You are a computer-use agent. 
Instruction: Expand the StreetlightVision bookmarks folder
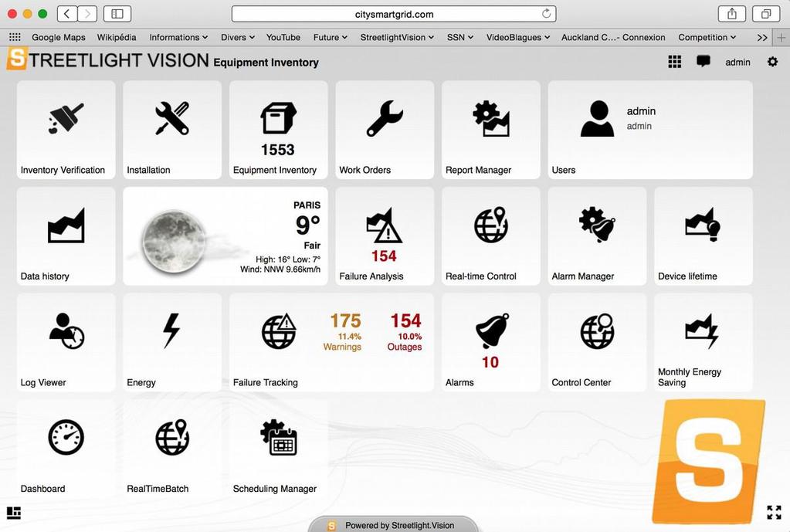pyautogui.click(x=397, y=37)
